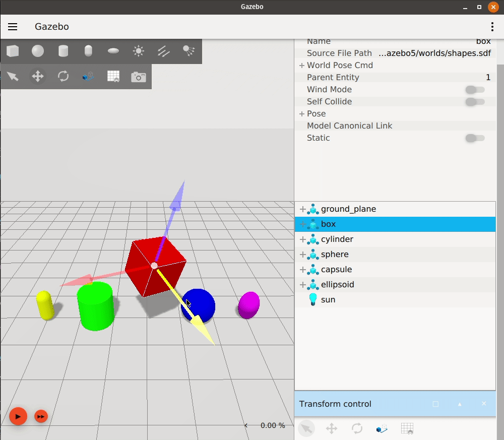Screen dimensions: 504x440
Task: Insert a capsule shape from toolbar
Action: tap(88, 51)
